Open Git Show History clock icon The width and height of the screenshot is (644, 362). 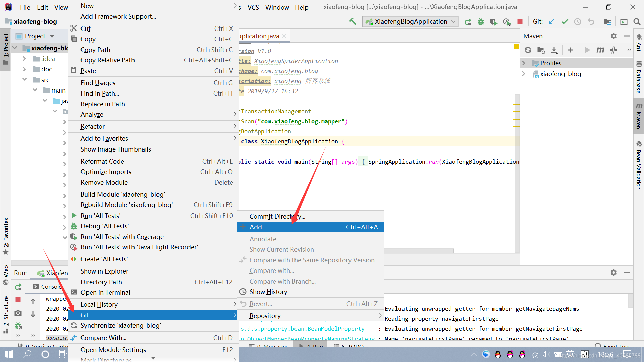578,22
